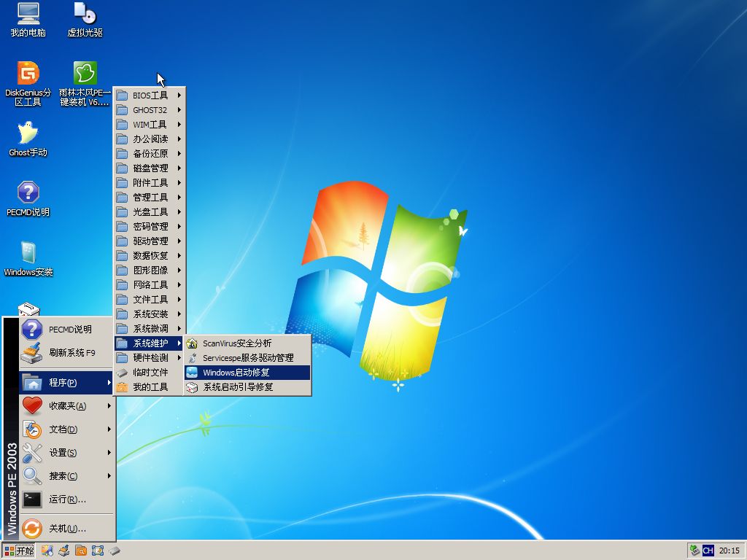
Task: Launch the Windows安装 desktop shortcut
Action: tap(28, 254)
